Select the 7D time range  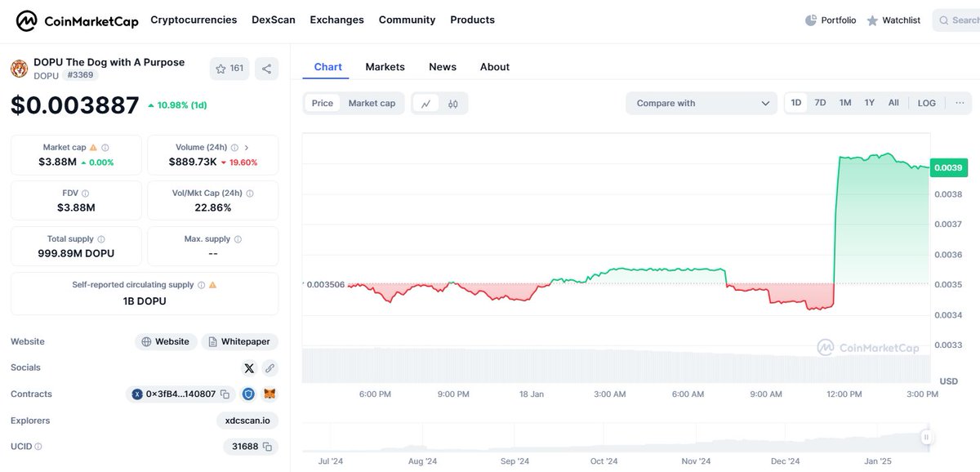pyautogui.click(x=821, y=103)
